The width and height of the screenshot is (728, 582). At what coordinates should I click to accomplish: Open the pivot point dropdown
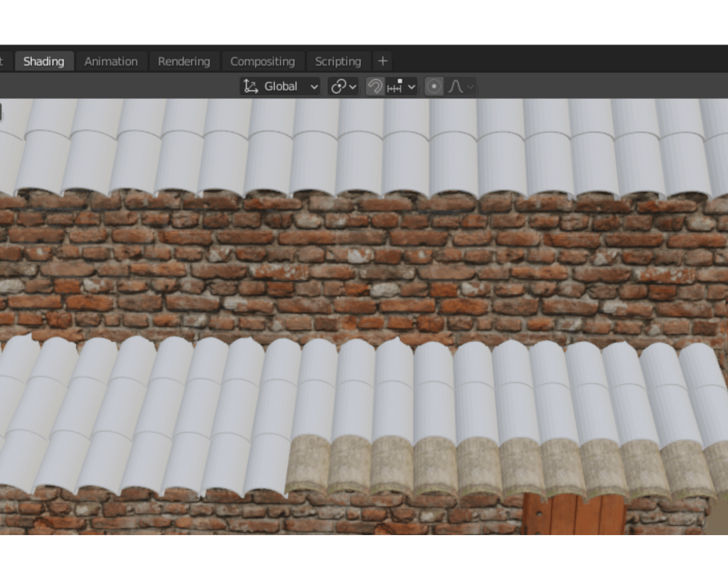[343, 87]
